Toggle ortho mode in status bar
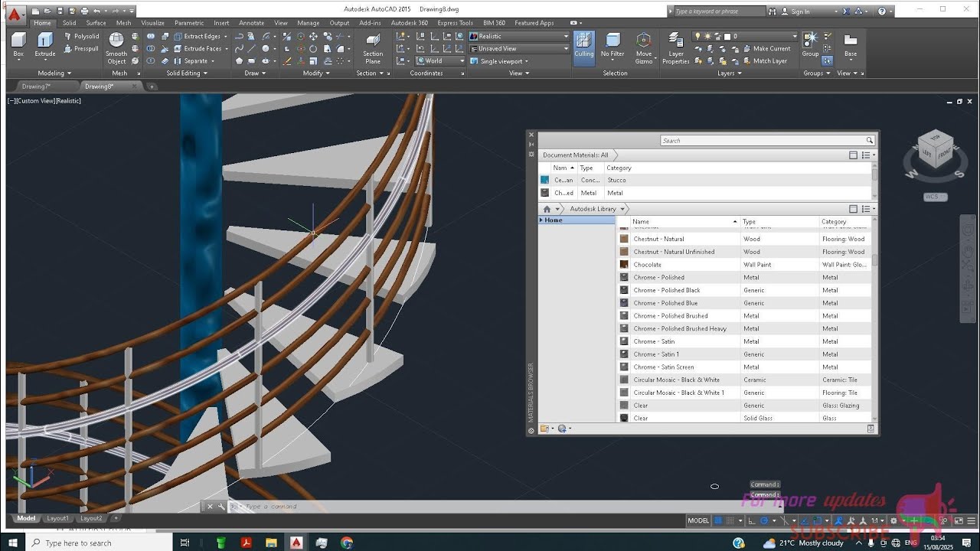Viewport: 980px width, 551px height. click(752, 520)
